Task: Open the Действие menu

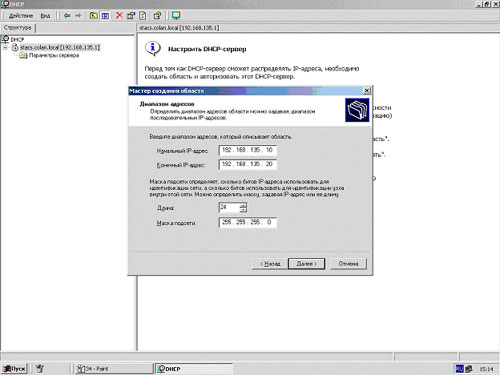Action: [21, 16]
